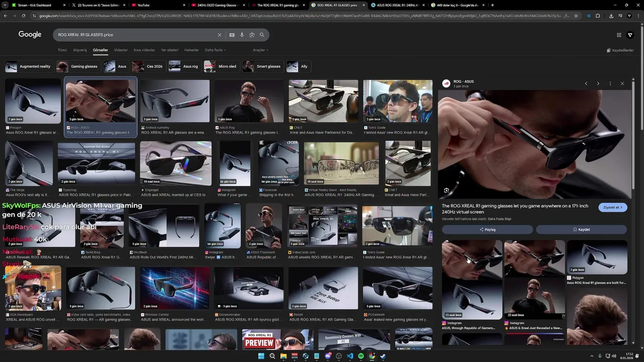Open Visual Studio Code from the taskbar
This screenshot has width=644, height=362.
pos(350,356)
